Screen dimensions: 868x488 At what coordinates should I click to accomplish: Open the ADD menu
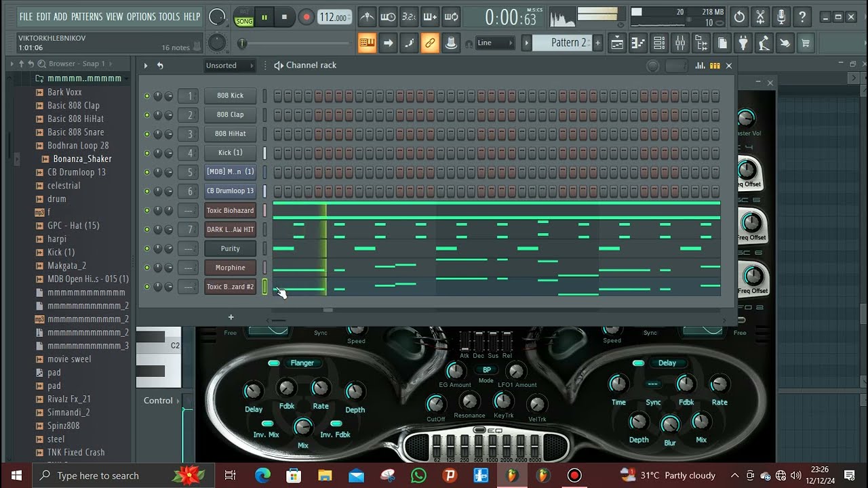pyautogui.click(x=60, y=16)
